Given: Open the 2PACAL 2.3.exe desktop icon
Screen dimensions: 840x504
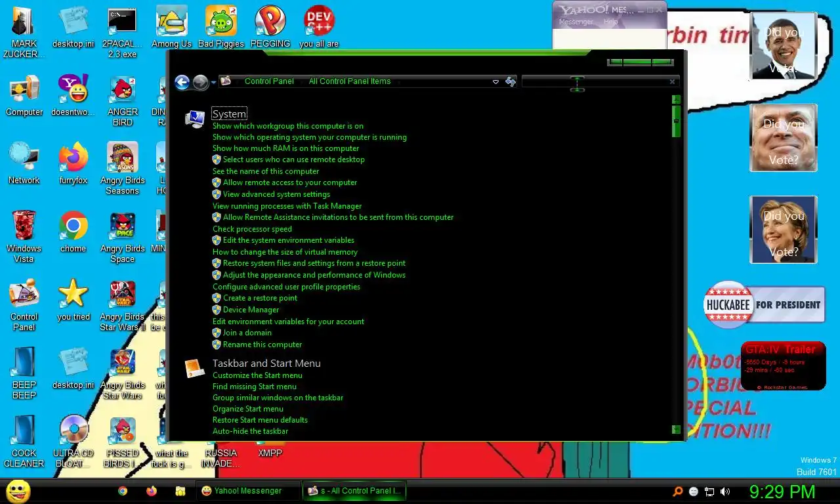Looking at the screenshot, I should [x=122, y=31].
